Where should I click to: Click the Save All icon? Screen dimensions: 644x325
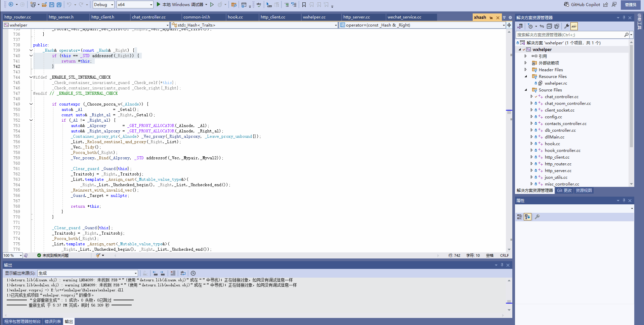tap(59, 4)
